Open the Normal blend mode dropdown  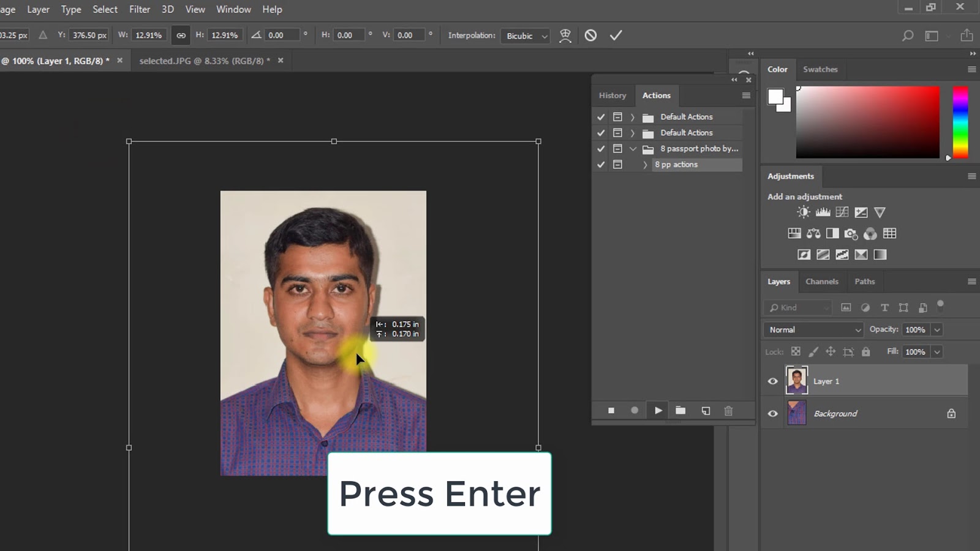pos(813,330)
